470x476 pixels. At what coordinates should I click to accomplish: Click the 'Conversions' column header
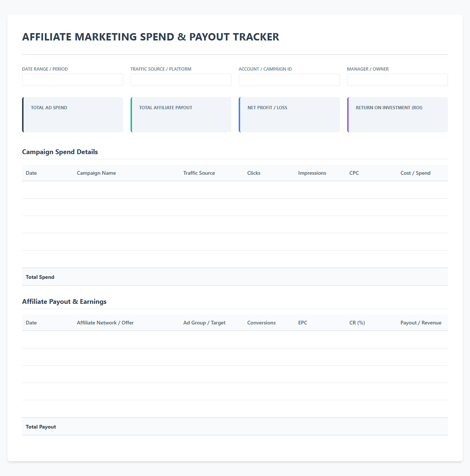pos(261,323)
